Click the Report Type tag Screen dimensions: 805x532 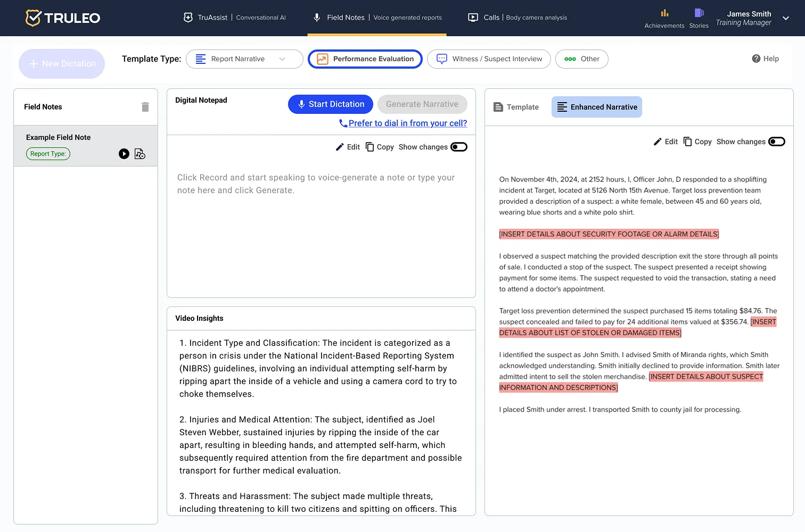pyautogui.click(x=48, y=154)
